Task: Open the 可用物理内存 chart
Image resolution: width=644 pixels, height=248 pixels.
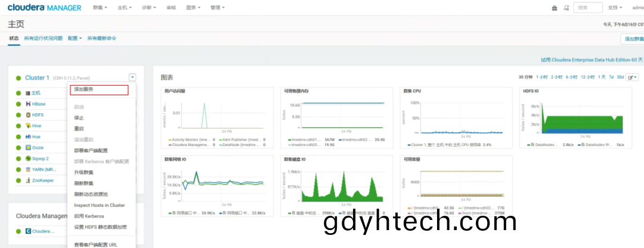Action: (x=336, y=118)
